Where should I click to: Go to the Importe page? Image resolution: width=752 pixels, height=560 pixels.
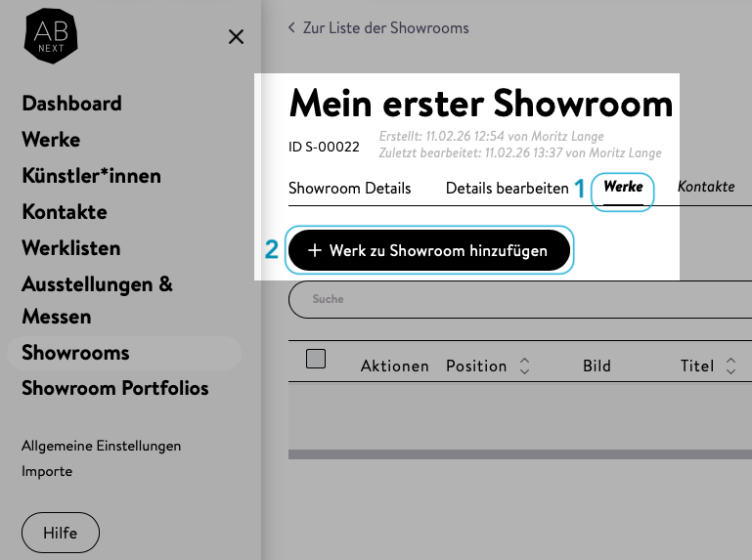click(47, 471)
